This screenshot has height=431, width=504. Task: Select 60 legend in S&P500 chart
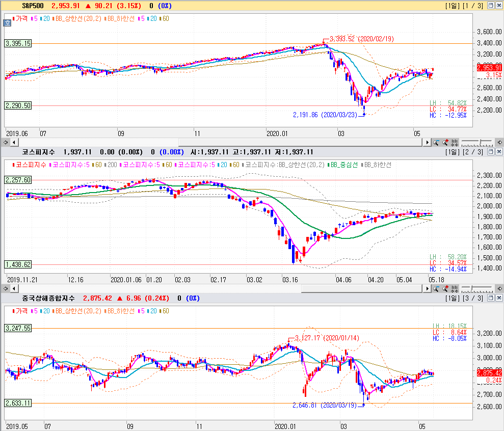[x=164, y=19]
